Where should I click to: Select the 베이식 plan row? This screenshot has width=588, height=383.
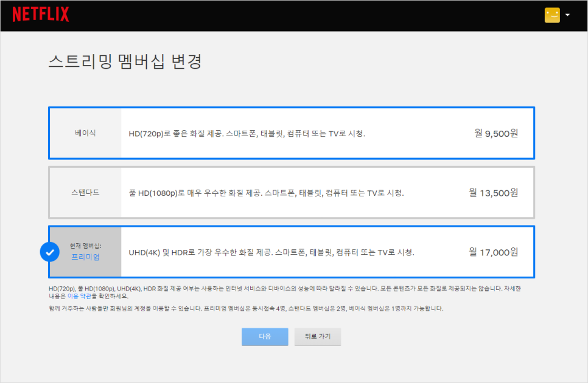(x=292, y=133)
